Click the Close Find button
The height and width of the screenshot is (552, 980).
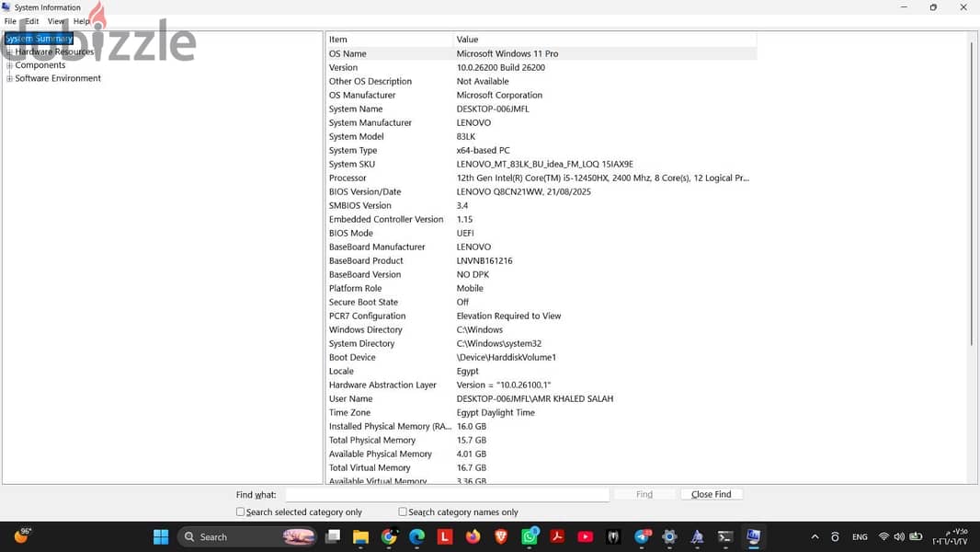(712, 494)
